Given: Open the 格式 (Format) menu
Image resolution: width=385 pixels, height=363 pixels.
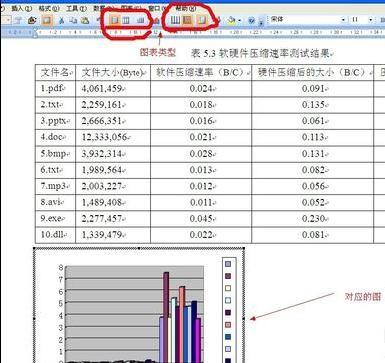Looking at the screenshot, I should pos(49,9).
